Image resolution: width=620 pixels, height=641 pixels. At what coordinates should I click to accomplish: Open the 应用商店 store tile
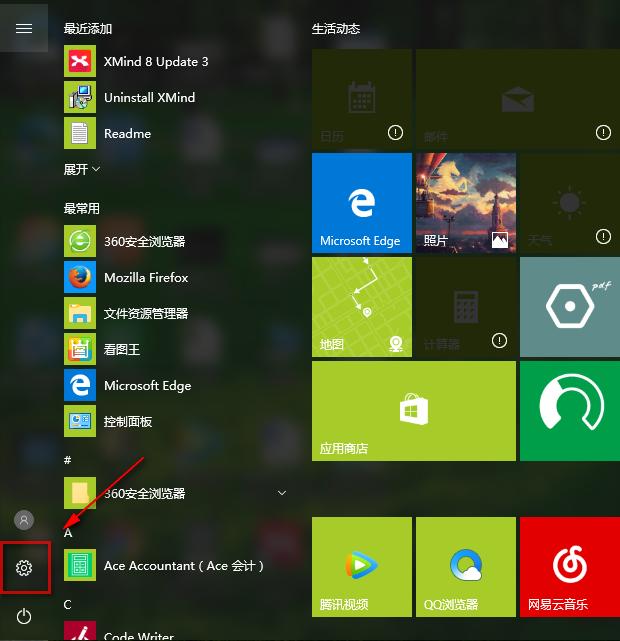(x=413, y=410)
